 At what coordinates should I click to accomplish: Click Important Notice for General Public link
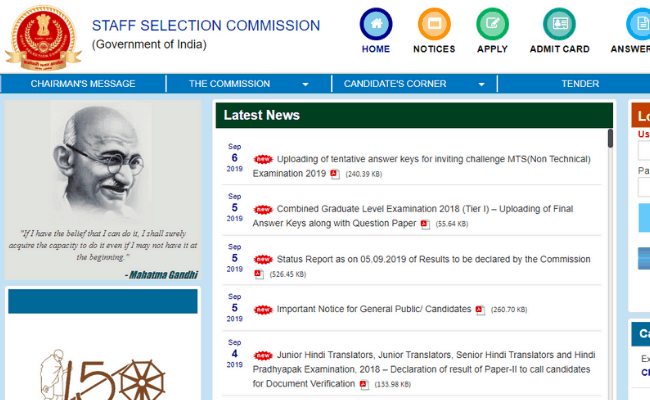373,309
